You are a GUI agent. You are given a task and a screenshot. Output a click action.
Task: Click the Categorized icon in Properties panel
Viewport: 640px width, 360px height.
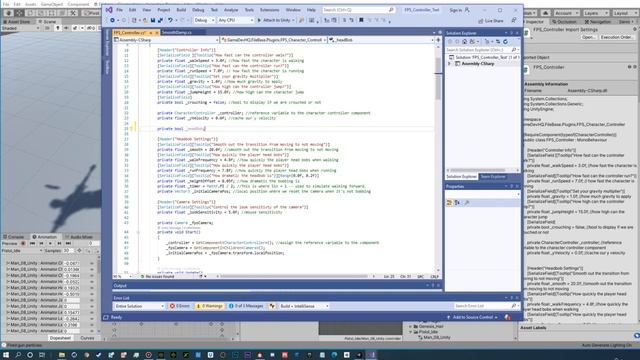pos(449,202)
